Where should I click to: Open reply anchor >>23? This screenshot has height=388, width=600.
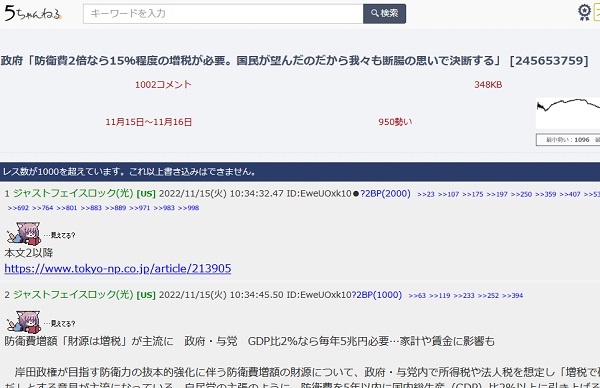426,194
